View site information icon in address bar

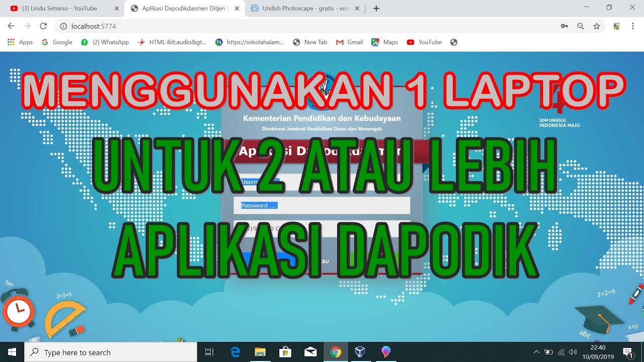(63, 26)
